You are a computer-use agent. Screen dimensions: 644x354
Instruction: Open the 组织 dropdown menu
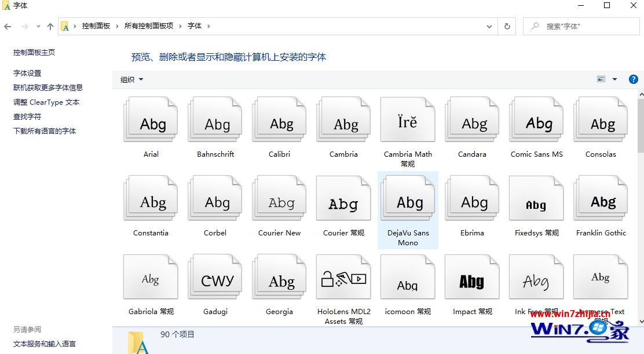(132, 80)
